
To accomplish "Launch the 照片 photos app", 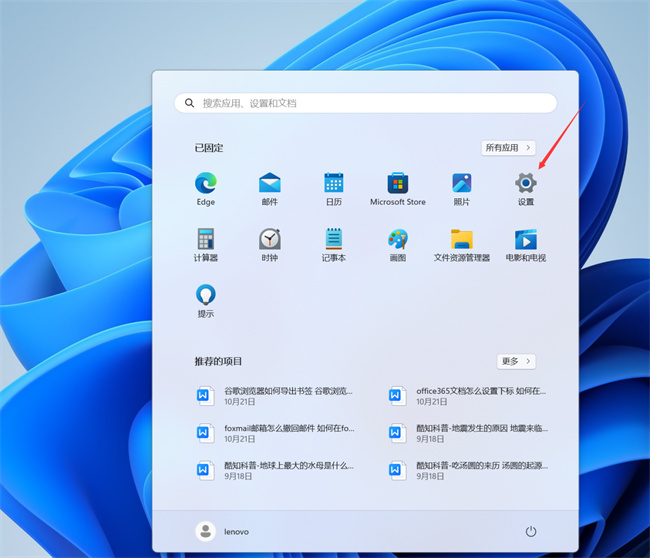I will pyautogui.click(x=461, y=189).
